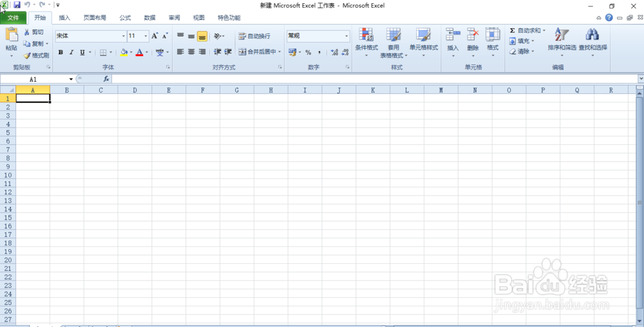Expand Merge & Center (合并后居中) arrow
The height and width of the screenshot is (327, 644).
tap(279, 52)
